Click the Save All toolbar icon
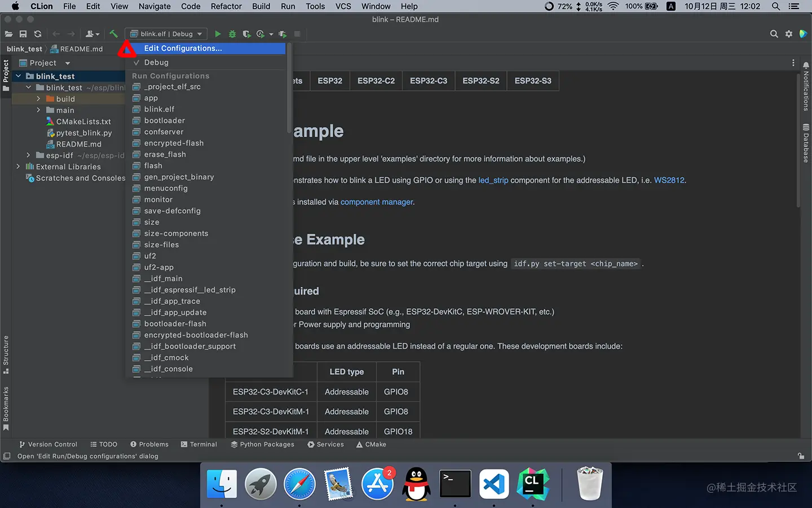 click(x=23, y=34)
